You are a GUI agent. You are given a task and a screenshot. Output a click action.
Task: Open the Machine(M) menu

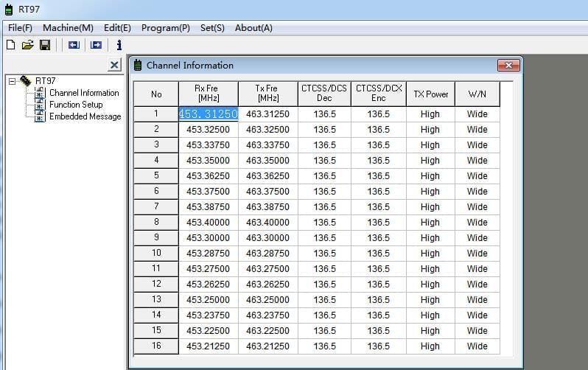68,28
